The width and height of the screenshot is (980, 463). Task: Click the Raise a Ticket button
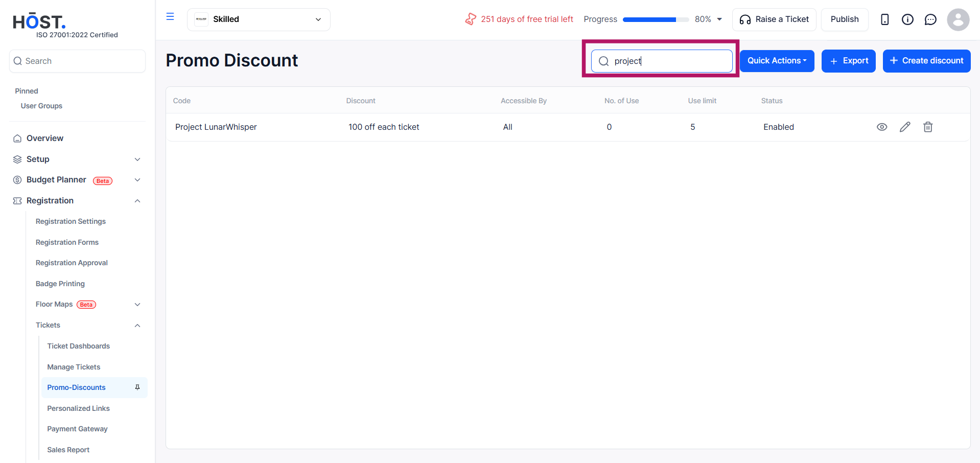click(x=774, y=19)
